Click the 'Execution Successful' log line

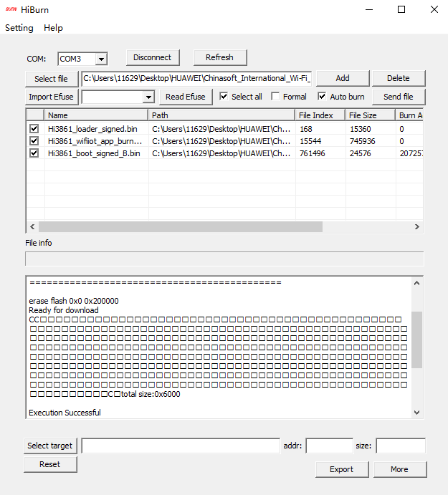[x=65, y=413]
